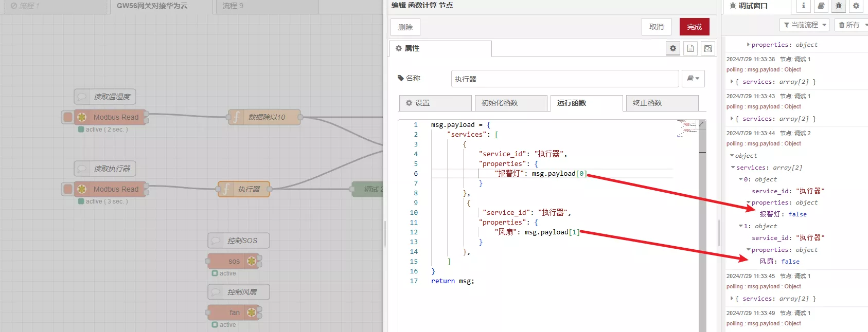Viewport: 868px width, 332px height.
Task: Click the 名称 name input field
Action: click(x=564, y=79)
